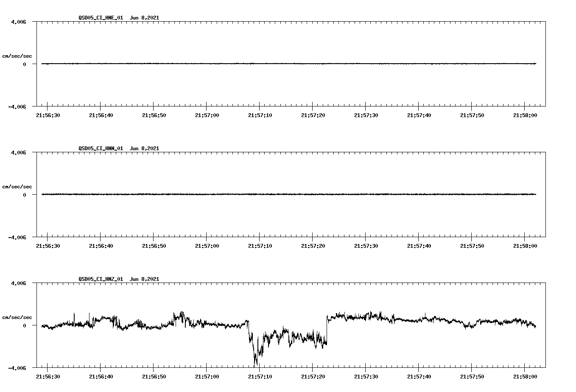Click 21:57:30 time label under HNE plot
The width and height of the screenshot is (576, 392).
[x=366, y=115]
